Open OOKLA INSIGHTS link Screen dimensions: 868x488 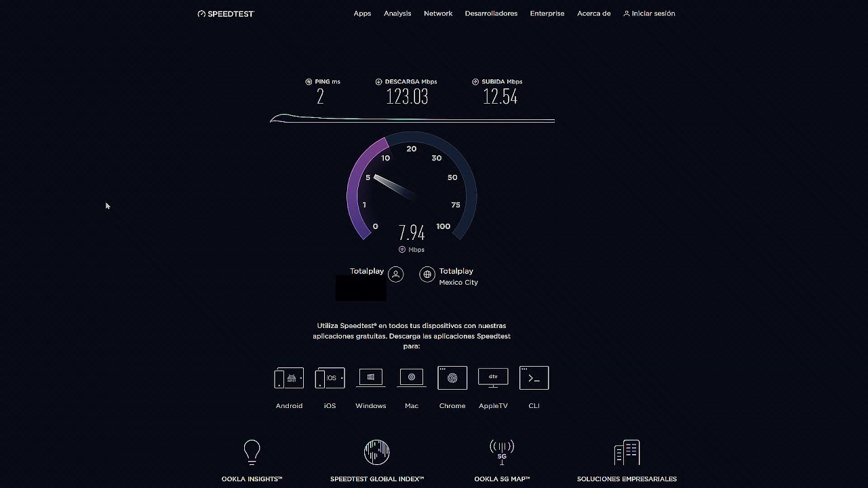252,479
